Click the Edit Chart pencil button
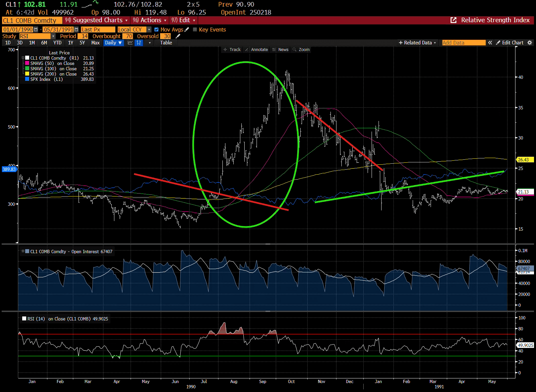The image size is (536, 392). pyautogui.click(x=510, y=43)
